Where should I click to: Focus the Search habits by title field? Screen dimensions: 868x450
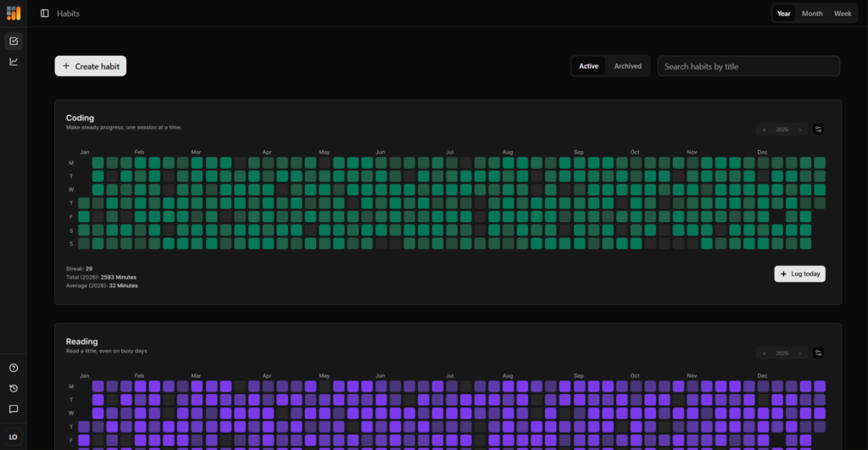click(748, 66)
